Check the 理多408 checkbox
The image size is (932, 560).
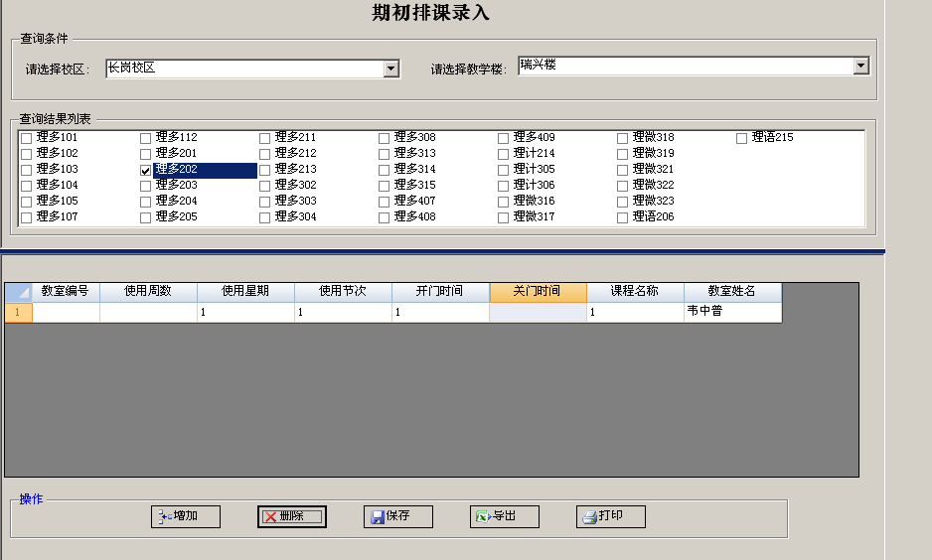pyautogui.click(x=384, y=217)
